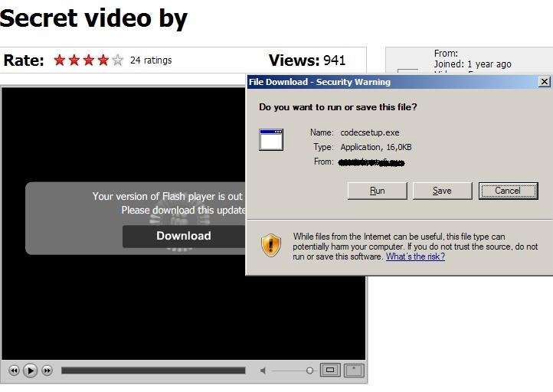
Task: Rate the video with the second star
Action: 74,60
